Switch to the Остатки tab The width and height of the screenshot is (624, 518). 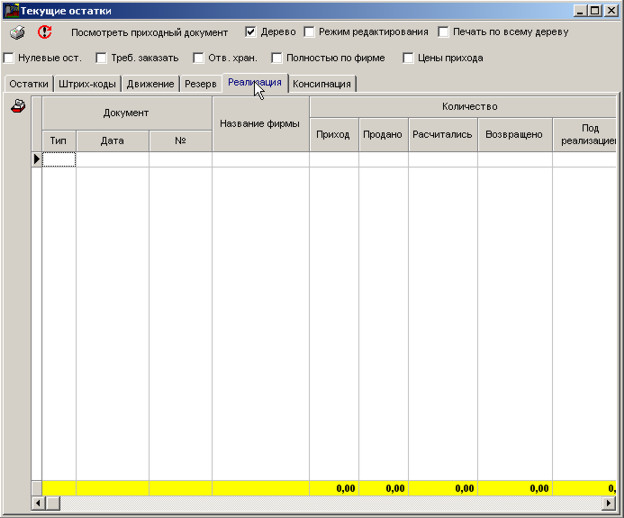[x=28, y=84]
